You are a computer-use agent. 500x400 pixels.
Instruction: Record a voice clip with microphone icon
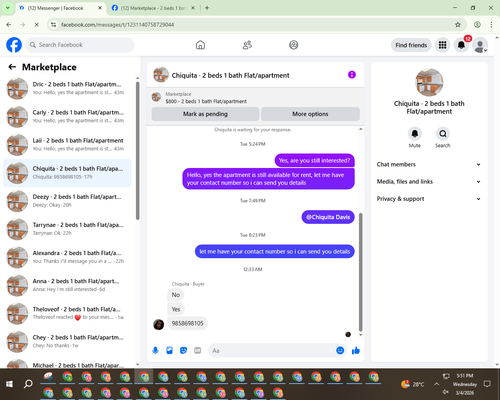155,350
